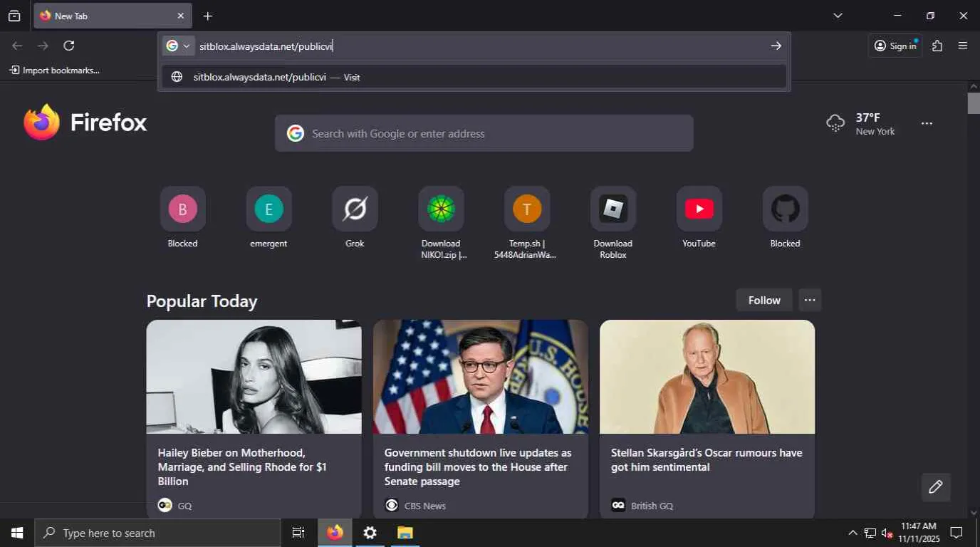
Task: Open the Download Roblox shortcut
Action: (x=613, y=209)
